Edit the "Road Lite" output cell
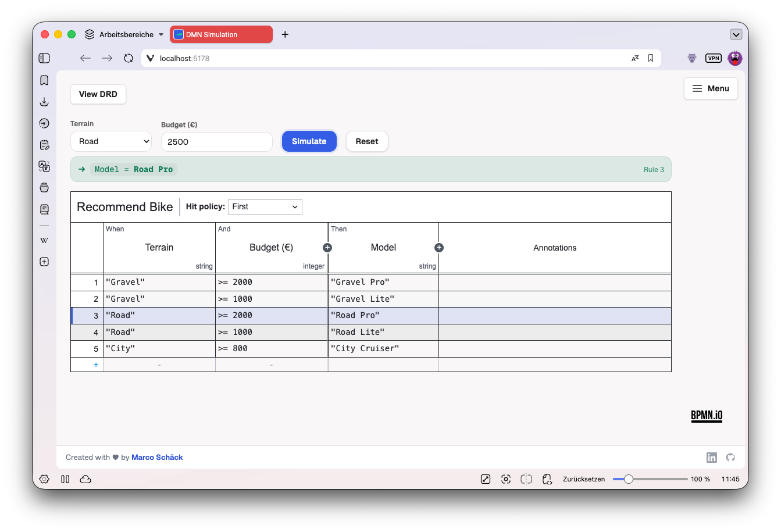Viewport: 781px width, 532px height. point(383,332)
